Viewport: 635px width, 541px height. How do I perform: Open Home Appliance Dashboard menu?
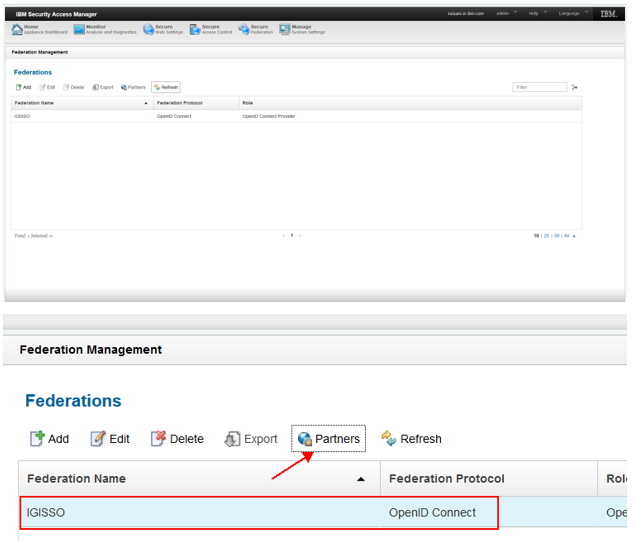tap(40, 29)
